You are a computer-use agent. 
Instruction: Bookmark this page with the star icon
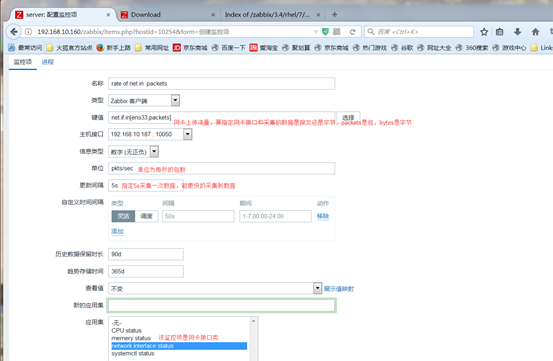pos(484,32)
